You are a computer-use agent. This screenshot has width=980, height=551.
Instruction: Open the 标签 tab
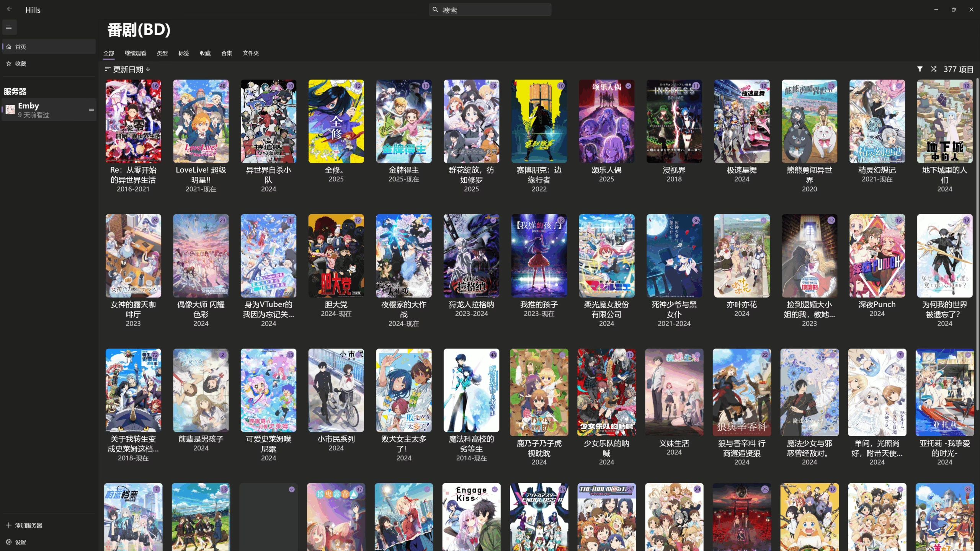click(184, 53)
